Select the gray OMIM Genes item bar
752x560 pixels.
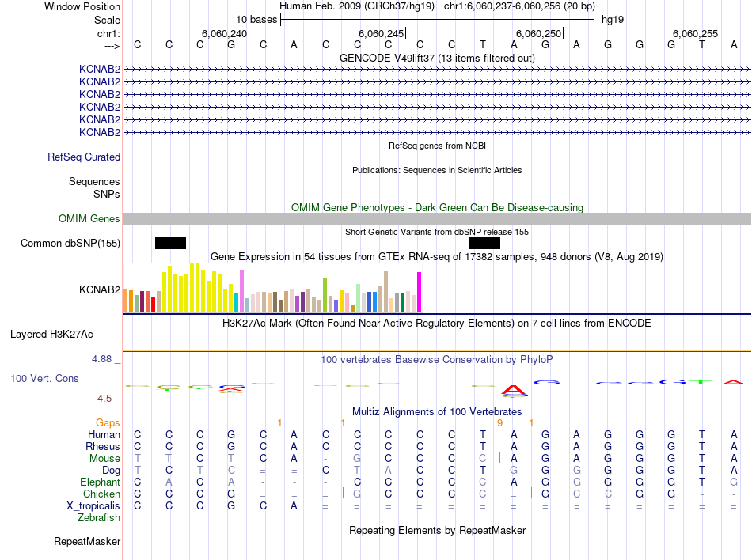point(437,219)
